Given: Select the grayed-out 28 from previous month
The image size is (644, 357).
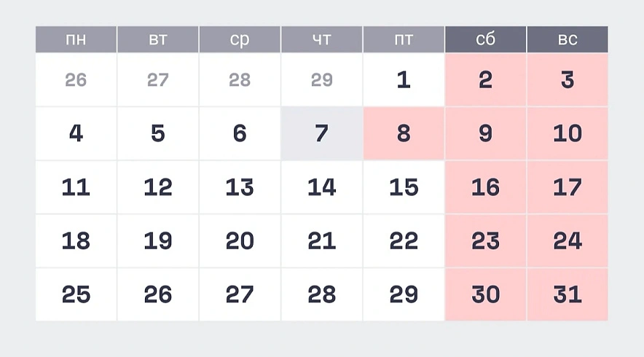Looking at the screenshot, I should click(x=240, y=80).
